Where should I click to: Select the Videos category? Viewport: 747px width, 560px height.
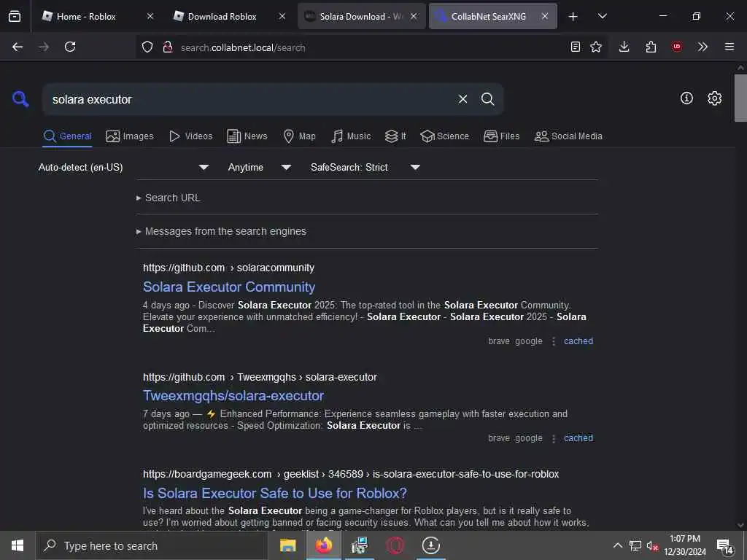tap(190, 136)
